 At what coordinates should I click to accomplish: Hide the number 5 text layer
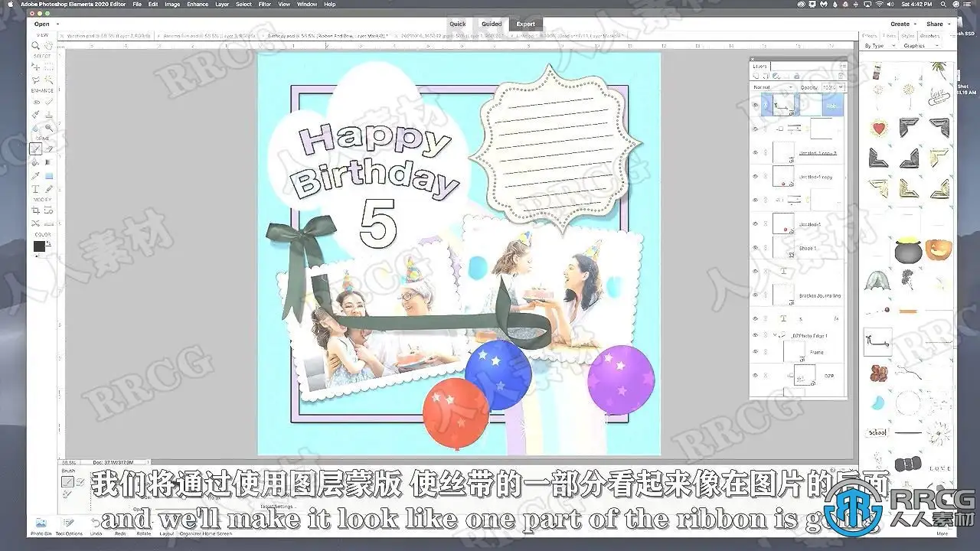click(x=756, y=318)
